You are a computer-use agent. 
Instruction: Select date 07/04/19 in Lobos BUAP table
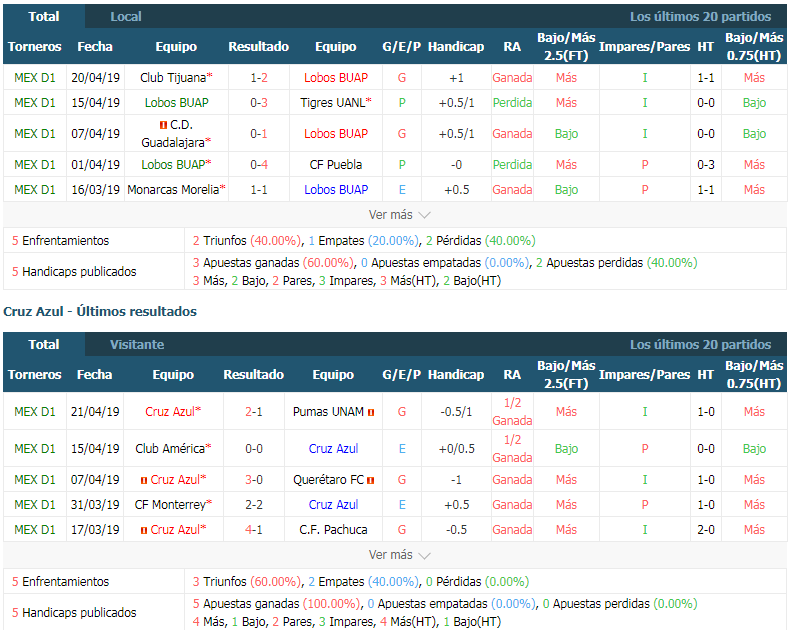95,134
